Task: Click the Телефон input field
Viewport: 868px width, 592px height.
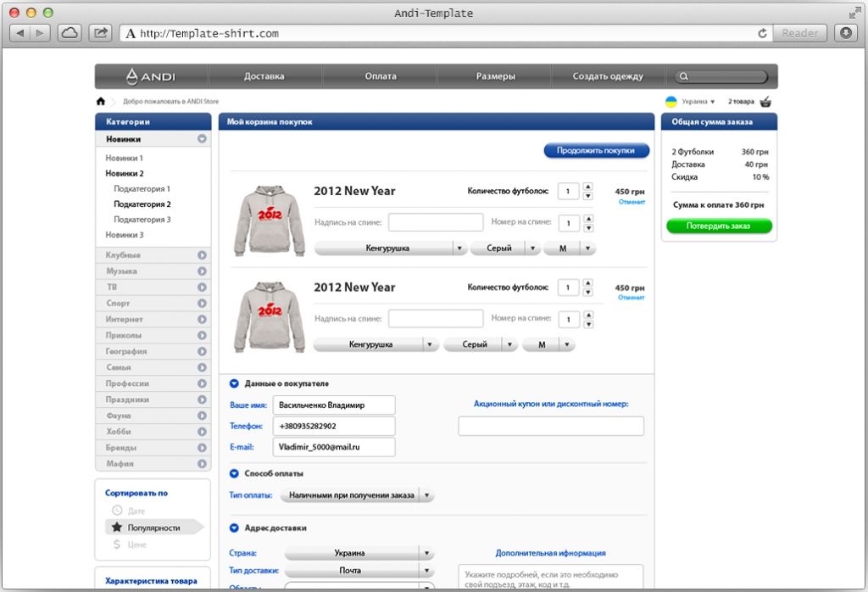Action: click(334, 426)
